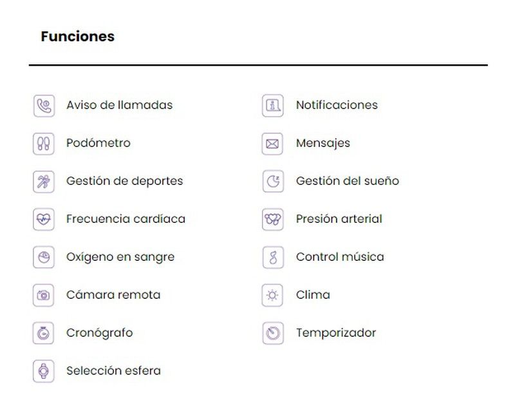Tap the heart-rate Frecuencia cardíaca icon

[43, 220]
